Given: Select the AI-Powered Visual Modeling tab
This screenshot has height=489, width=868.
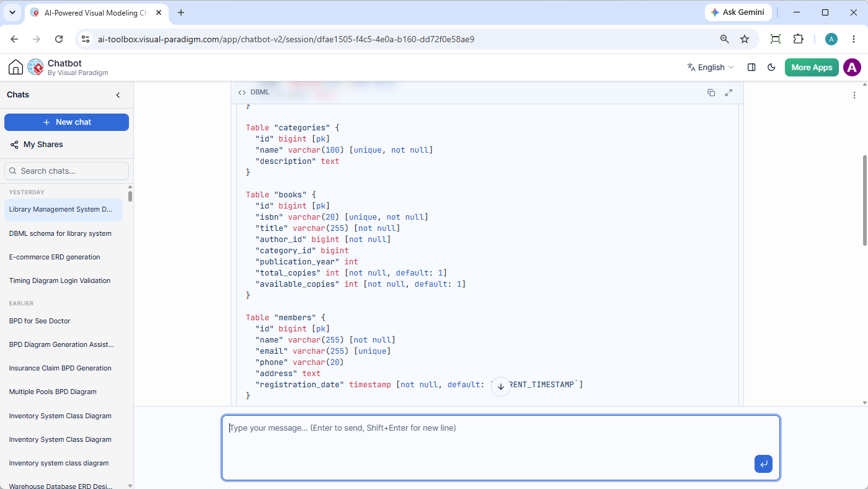Looking at the screenshot, I should (x=96, y=12).
